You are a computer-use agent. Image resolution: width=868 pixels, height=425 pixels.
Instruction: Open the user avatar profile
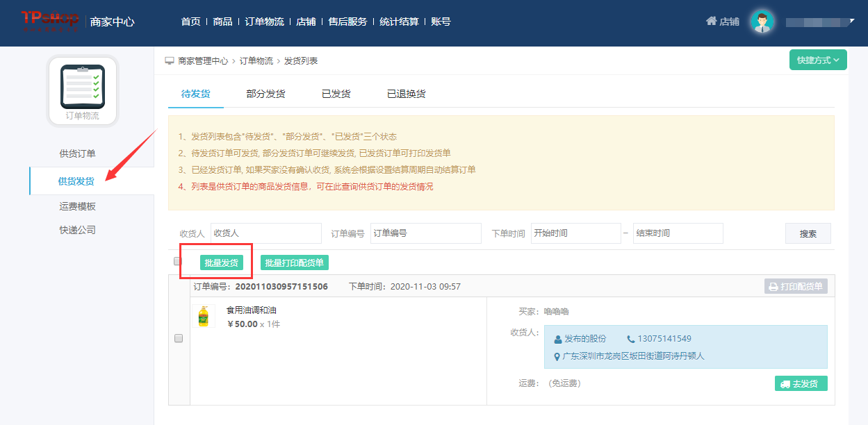click(762, 22)
